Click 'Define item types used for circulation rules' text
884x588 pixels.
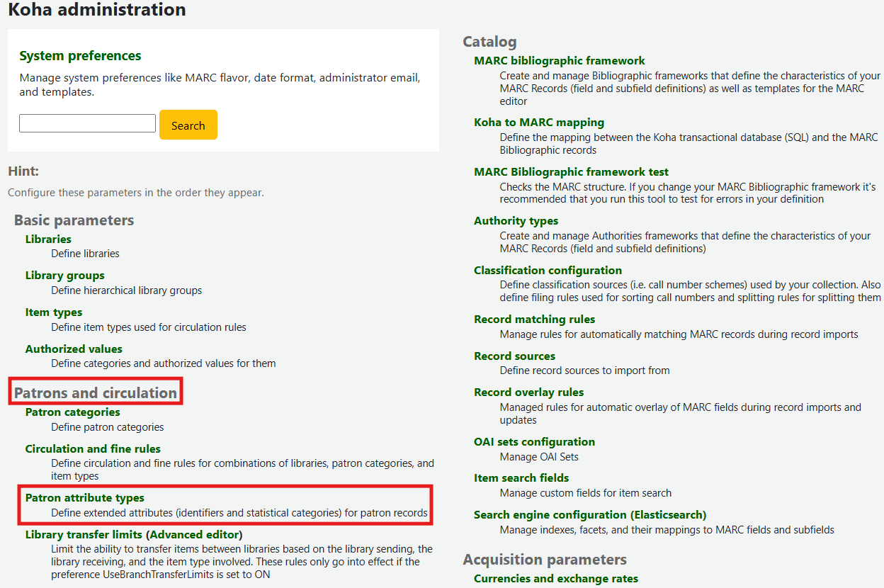pos(149,327)
